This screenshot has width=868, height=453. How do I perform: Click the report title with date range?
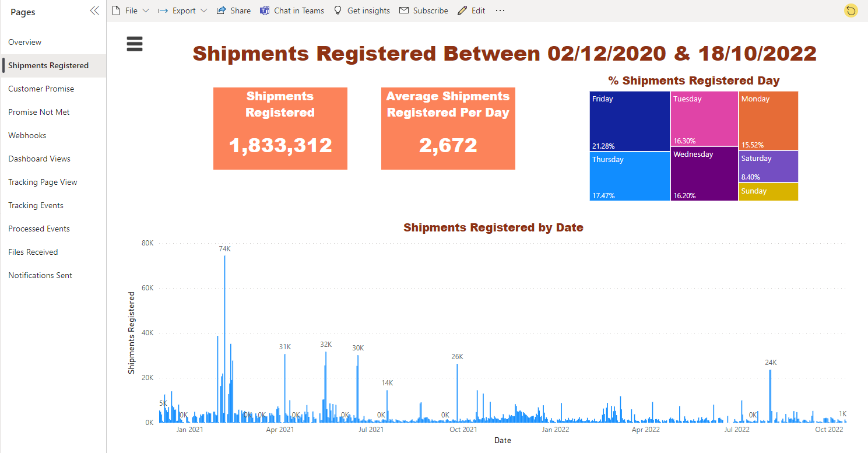504,53
